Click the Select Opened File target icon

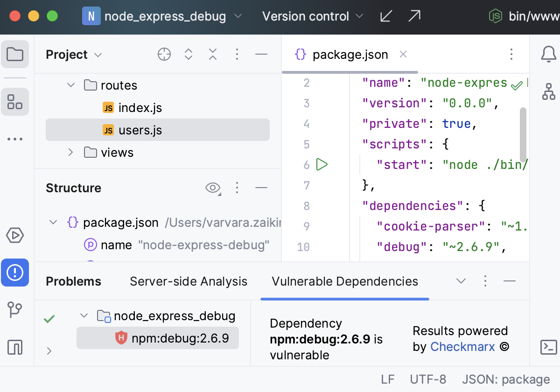coord(164,55)
